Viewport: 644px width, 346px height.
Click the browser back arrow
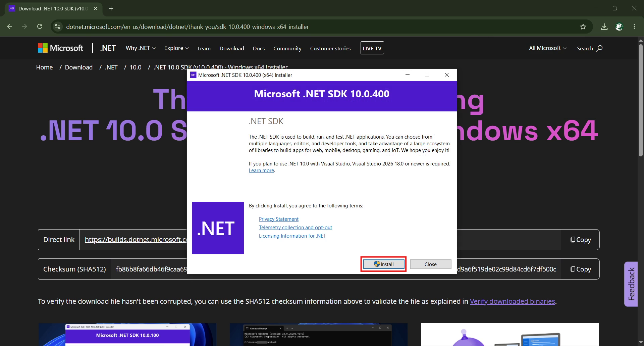10,27
